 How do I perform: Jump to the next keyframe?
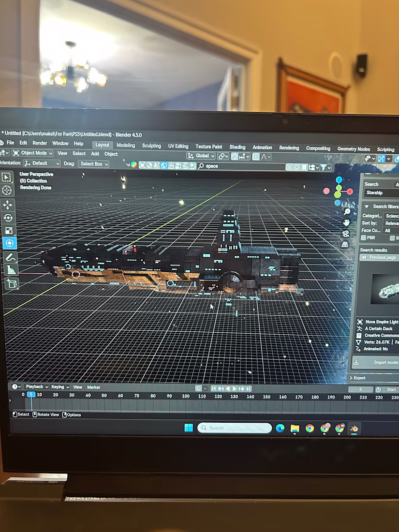click(x=241, y=389)
